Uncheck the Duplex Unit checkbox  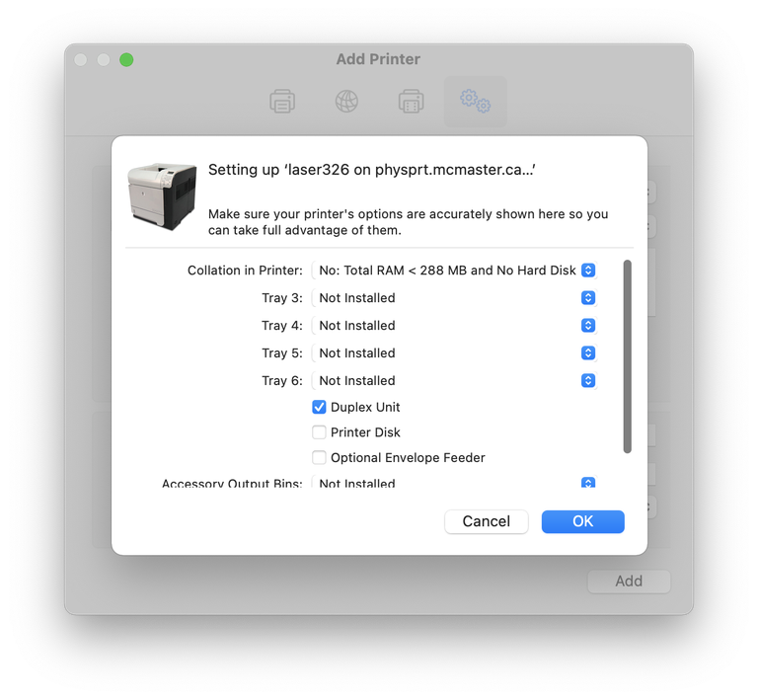319,407
